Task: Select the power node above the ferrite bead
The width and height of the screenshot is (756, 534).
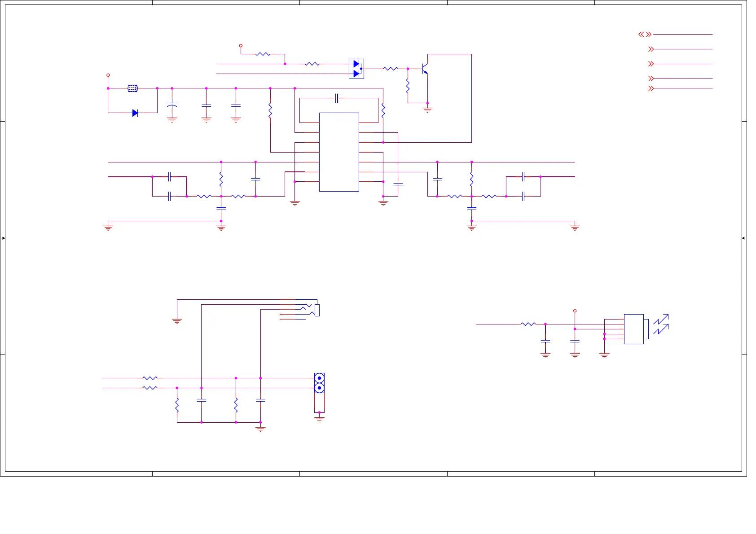Action: 108,75
